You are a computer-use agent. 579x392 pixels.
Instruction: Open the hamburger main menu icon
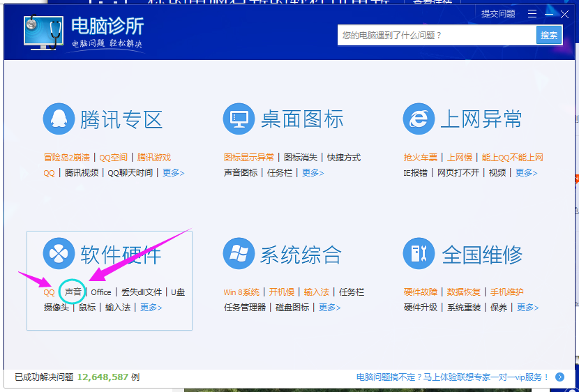point(532,14)
